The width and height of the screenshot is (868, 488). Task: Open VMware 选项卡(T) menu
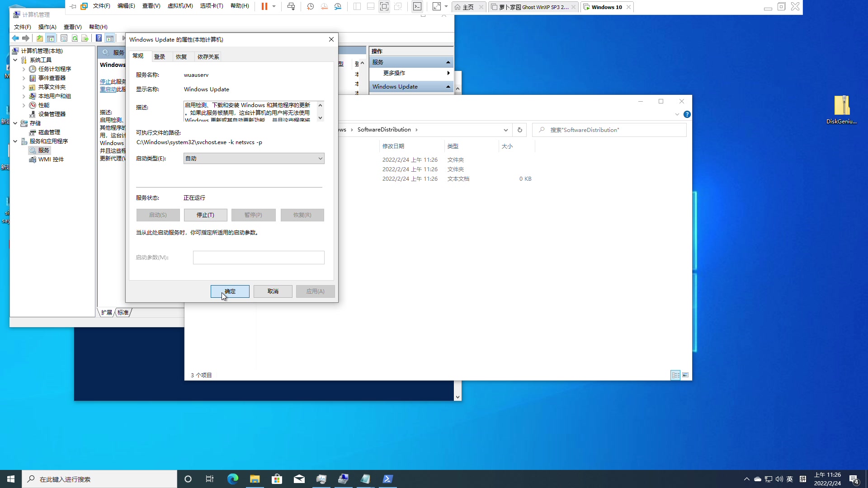(x=212, y=6)
